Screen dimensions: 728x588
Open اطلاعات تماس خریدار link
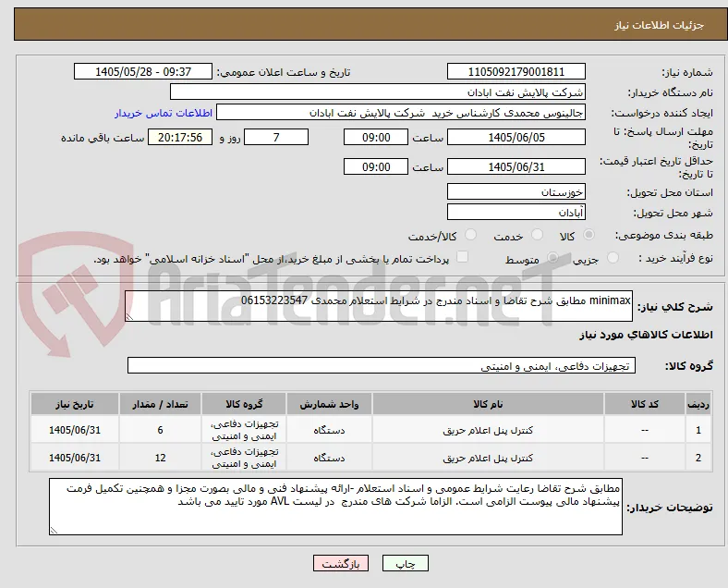click(x=164, y=113)
